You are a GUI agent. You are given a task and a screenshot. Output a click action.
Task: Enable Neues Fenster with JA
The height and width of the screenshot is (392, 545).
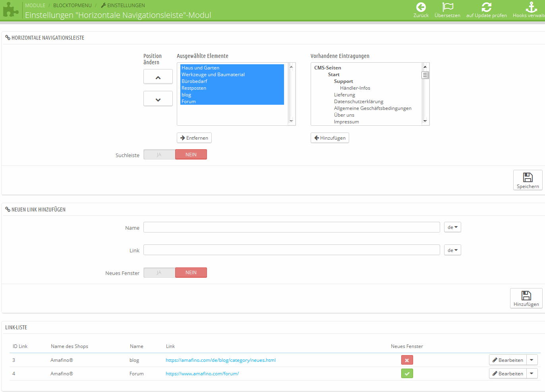(x=159, y=273)
